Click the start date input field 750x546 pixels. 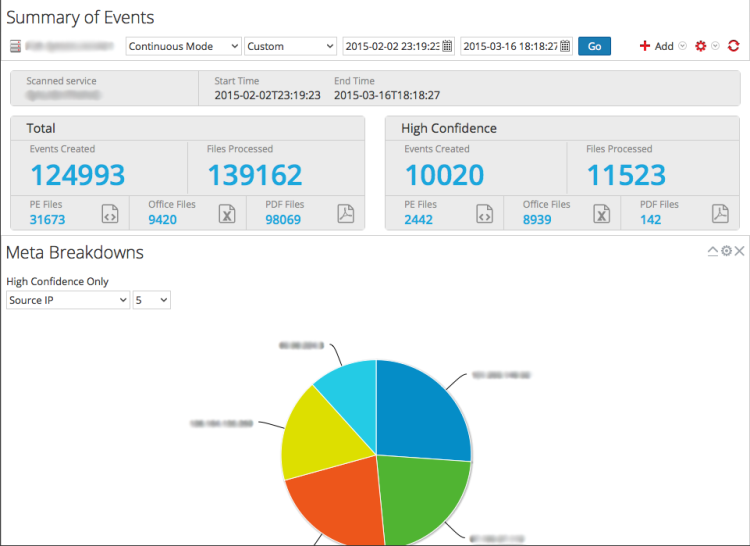coord(392,46)
